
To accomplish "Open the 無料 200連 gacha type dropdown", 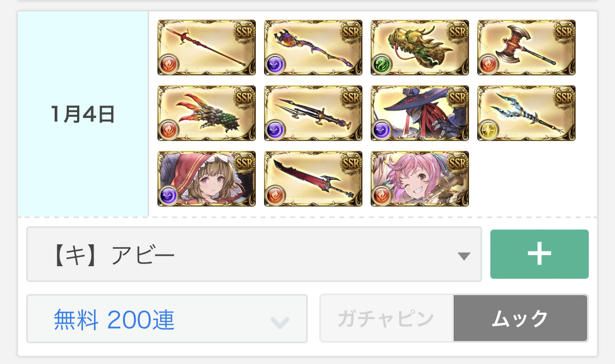I will (x=167, y=319).
